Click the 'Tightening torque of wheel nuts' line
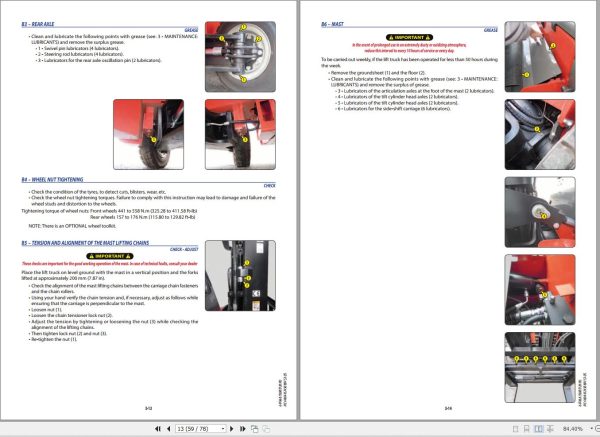 [109, 211]
